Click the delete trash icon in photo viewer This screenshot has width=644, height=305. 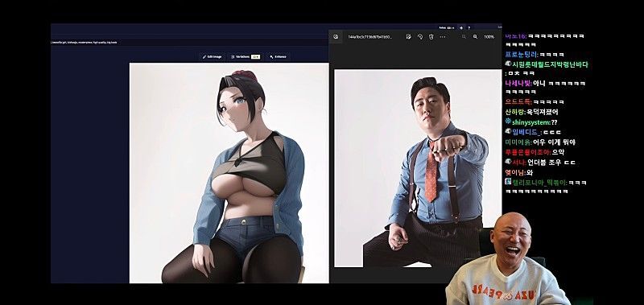point(431,36)
